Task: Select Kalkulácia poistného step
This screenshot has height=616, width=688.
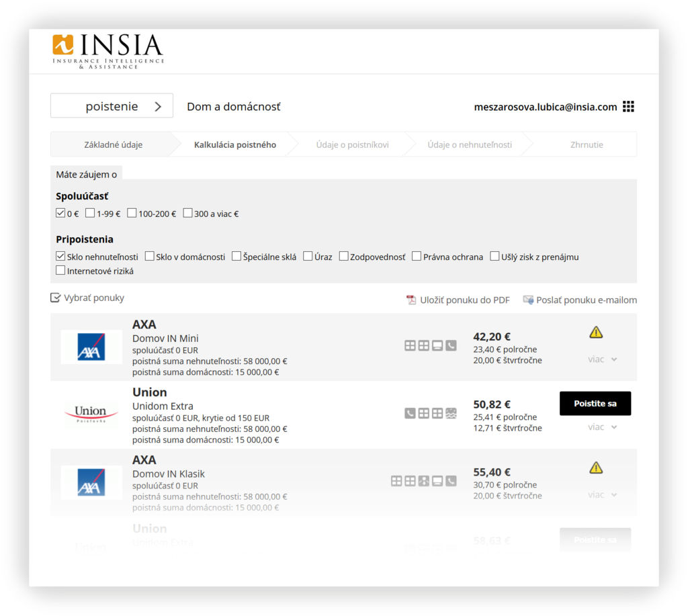Action: pyautogui.click(x=234, y=145)
